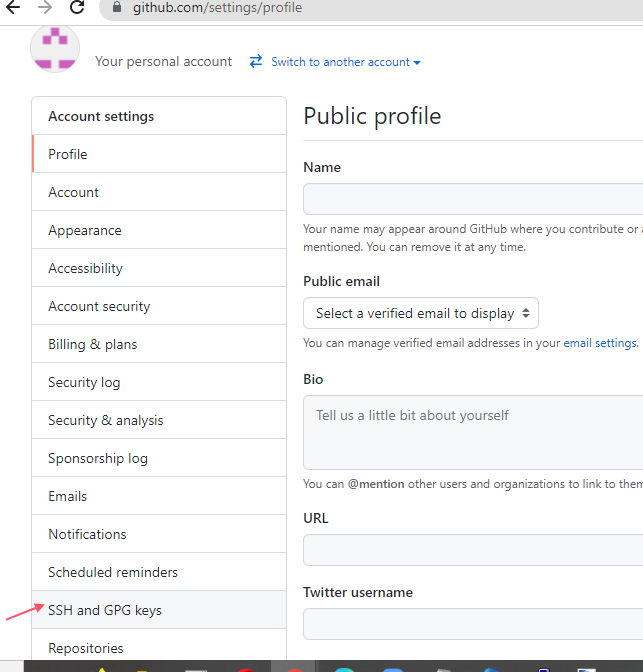Viewport: 643px width, 672px height.
Task: Click into the Bio text area
Action: [473, 432]
